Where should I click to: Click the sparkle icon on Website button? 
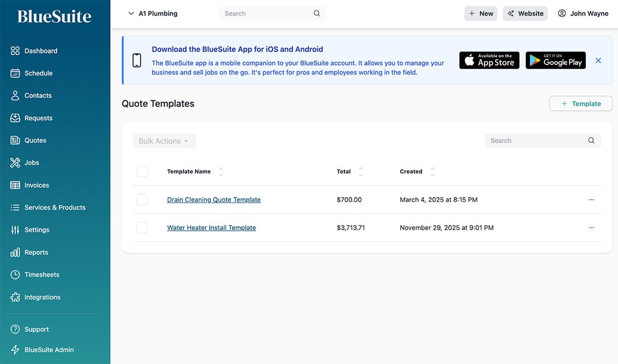pos(511,14)
